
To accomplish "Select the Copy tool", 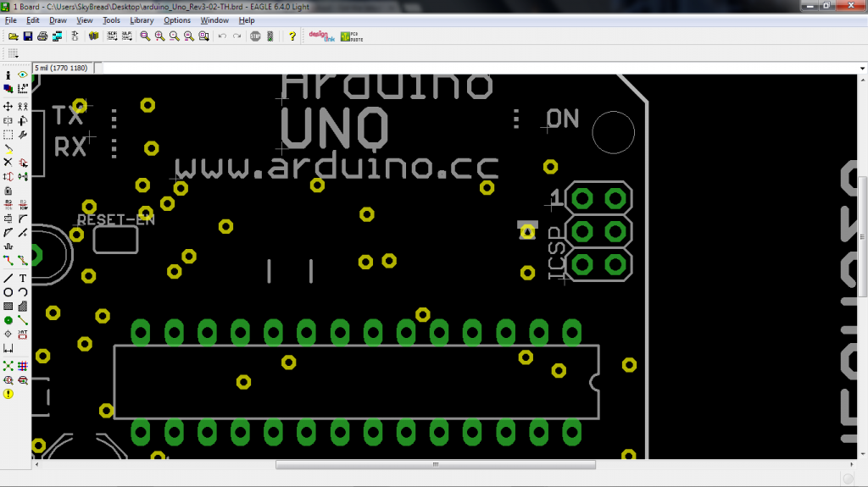I will [23, 106].
